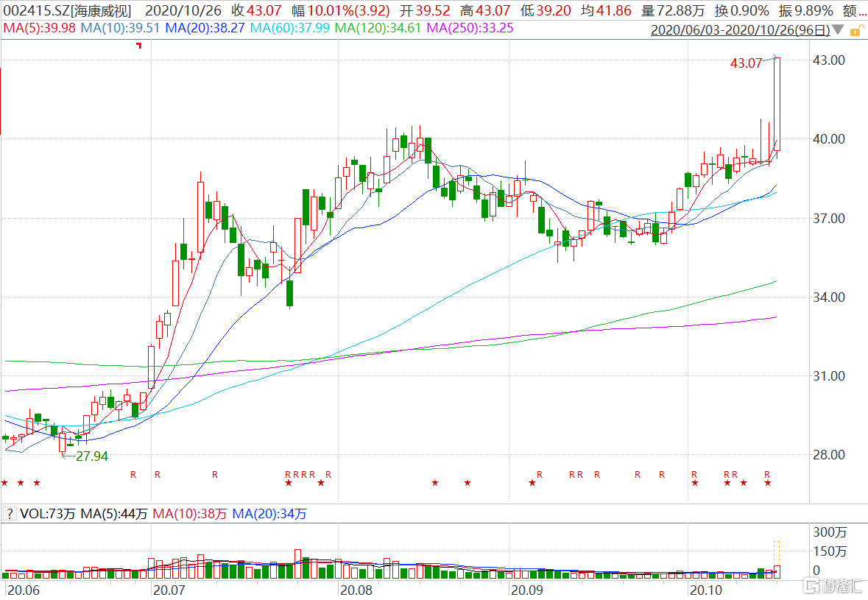
Task: Click the question mark help button beside VOL
Action: [10, 514]
